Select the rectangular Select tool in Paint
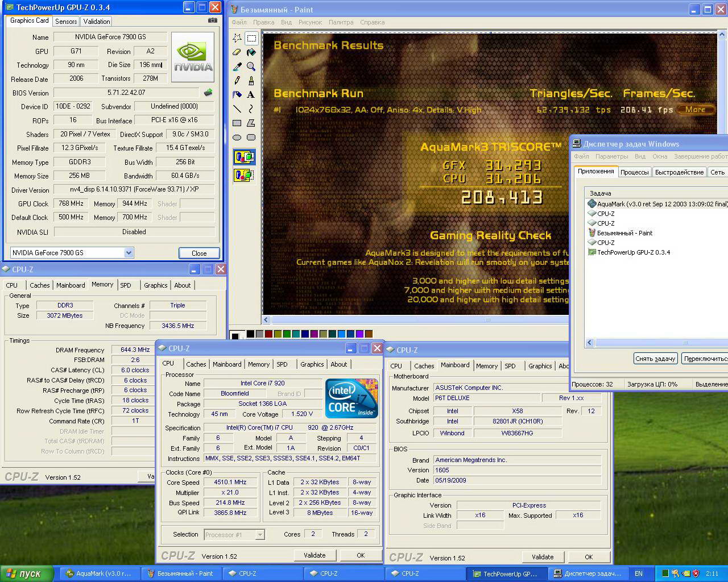The height and width of the screenshot is (582, 728). click(251, 38)
